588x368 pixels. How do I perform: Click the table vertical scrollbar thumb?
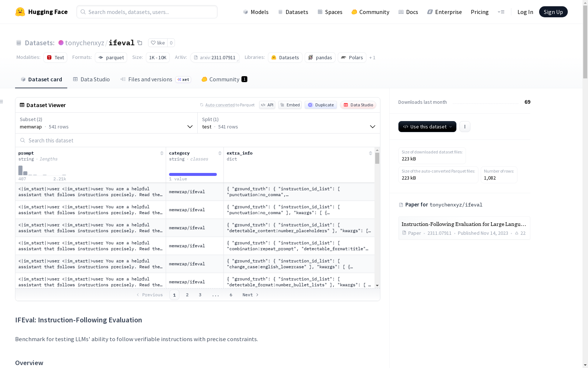(377, 158)
